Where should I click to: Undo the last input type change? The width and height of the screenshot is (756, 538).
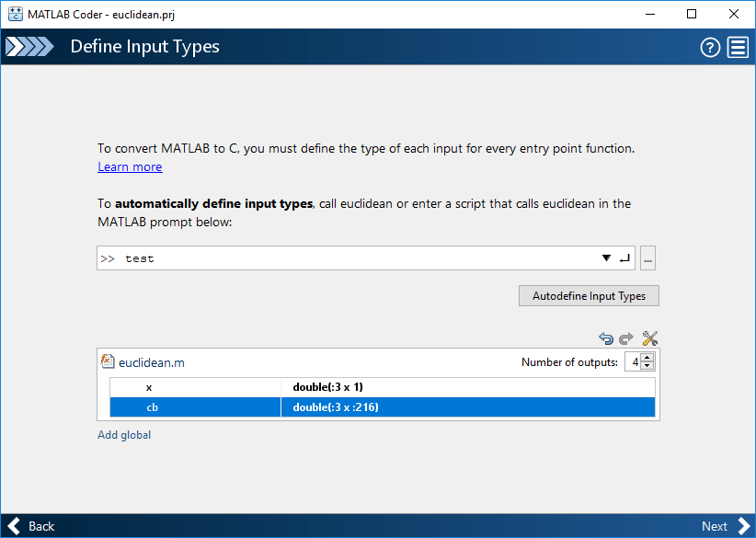click(x=605, y=338)
